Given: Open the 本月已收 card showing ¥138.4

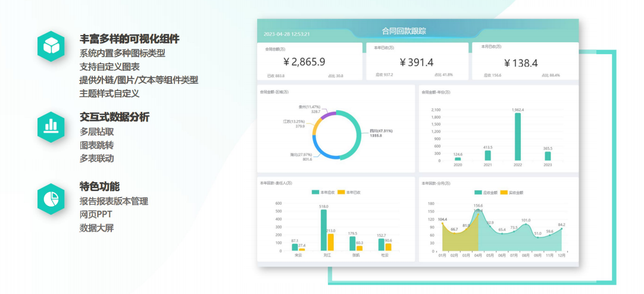Looking at the screenshot, I should (526, 61).
